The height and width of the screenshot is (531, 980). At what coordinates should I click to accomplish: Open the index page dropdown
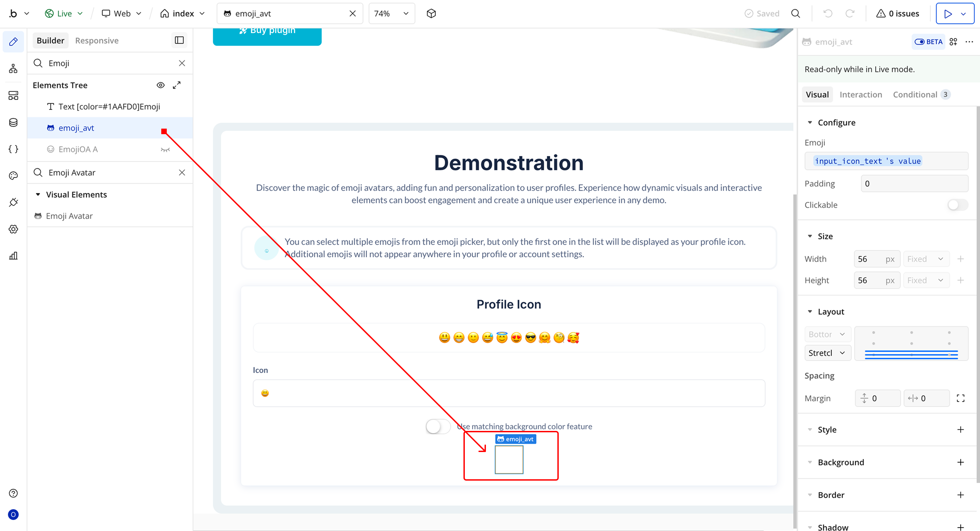click(x=183, y=14)
